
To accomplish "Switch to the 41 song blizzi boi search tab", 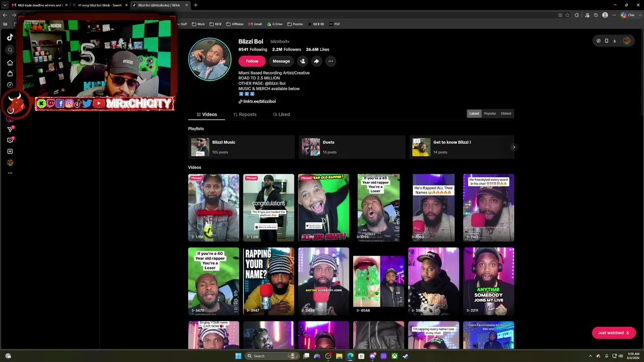I will (100, 5).
